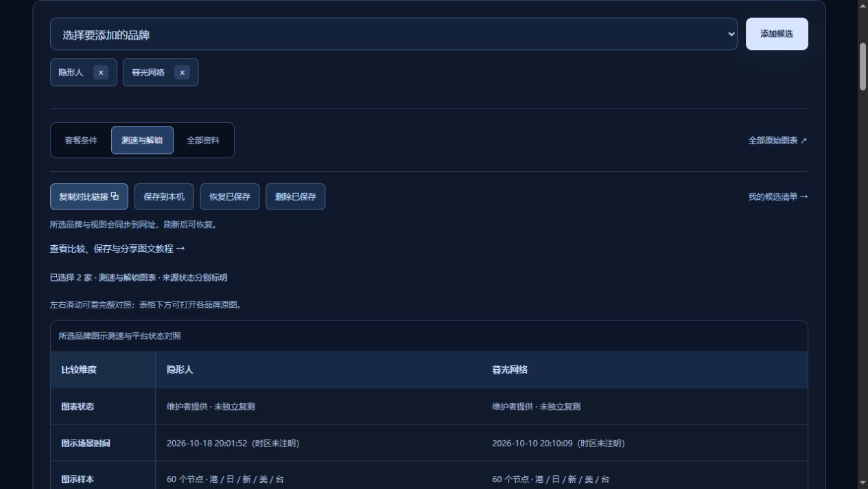Viewport: 868px width, 489px height.
Task: Click the copy icon in 复制对比链接
Action: 115,196
